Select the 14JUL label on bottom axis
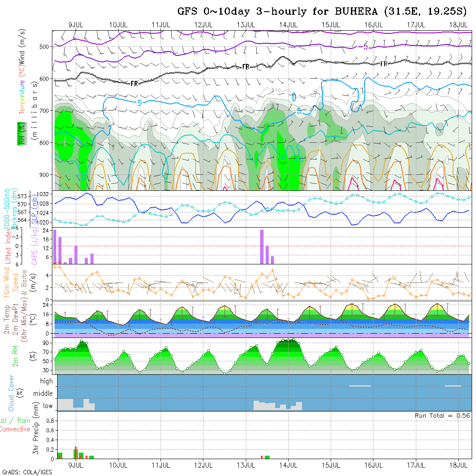 click(x=288, y=465)
